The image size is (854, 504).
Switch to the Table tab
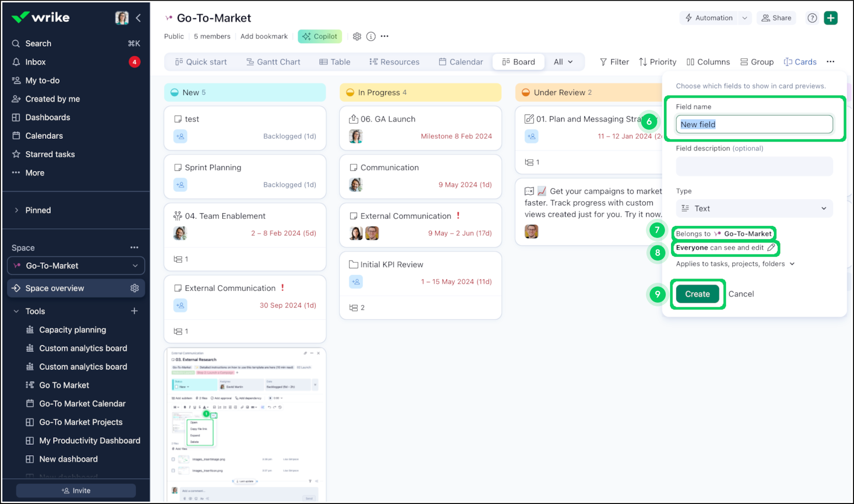[335, 62]
